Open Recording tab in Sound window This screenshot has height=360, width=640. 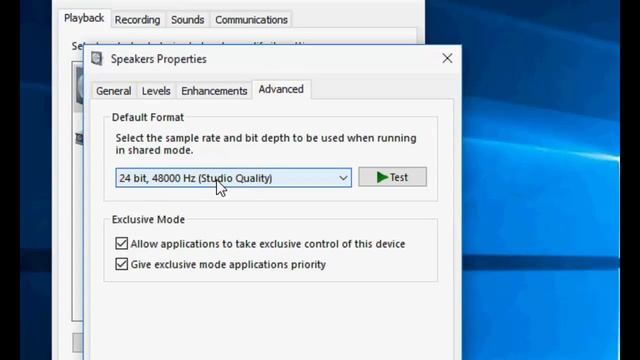click(137, 20)
